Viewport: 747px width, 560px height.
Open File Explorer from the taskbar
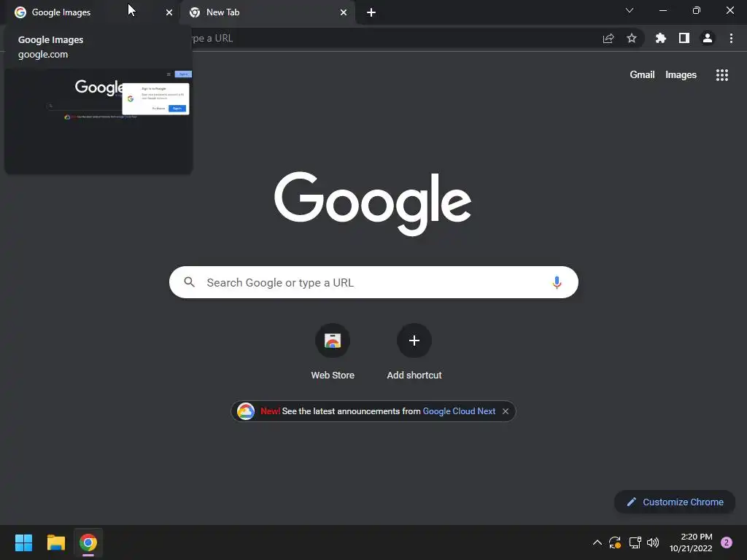(x=55, y=542)
